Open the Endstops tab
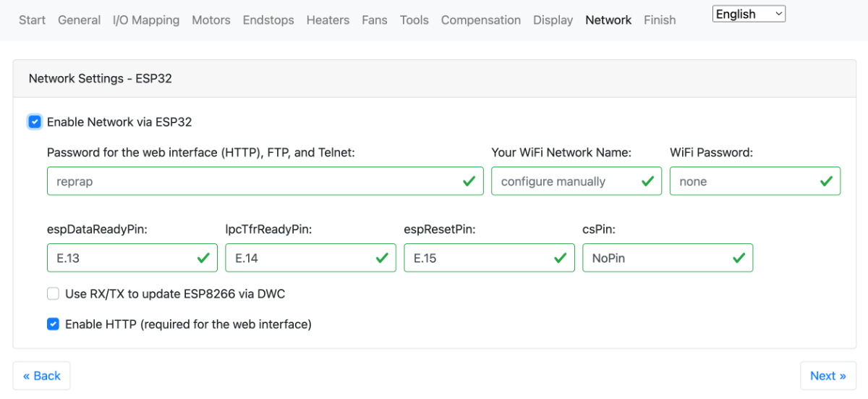This screenshot has width=868, height=399. pyautogui.click(x=268, y=20)
